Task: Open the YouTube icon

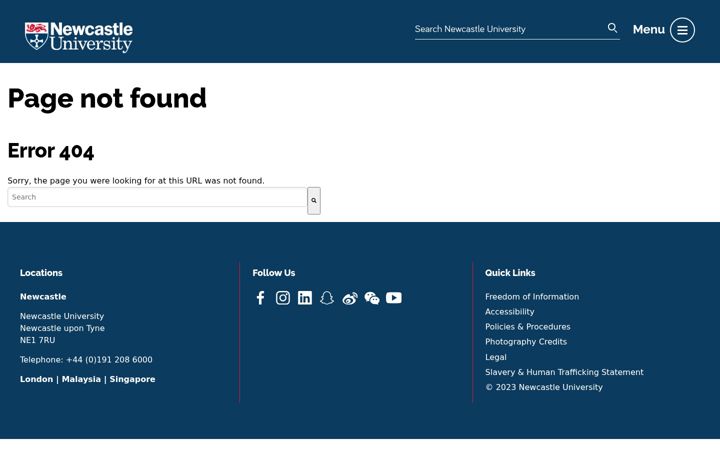Action: [x=394, y=298]
